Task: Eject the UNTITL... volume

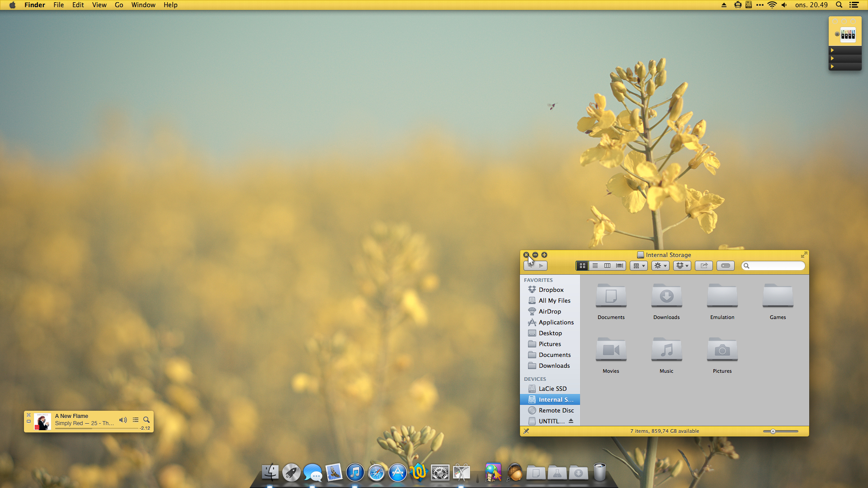Action: tap(571, 421)
